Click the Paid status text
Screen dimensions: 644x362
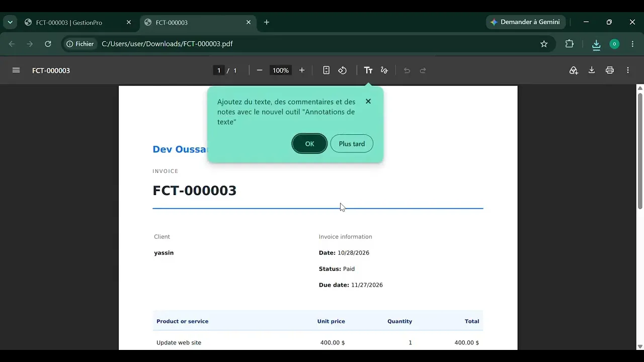349,269
